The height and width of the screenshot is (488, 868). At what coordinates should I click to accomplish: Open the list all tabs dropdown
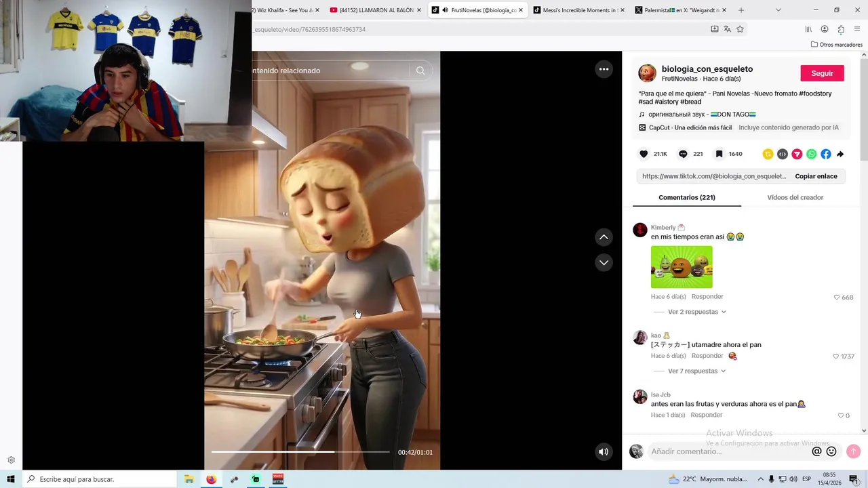pos(778,10)
